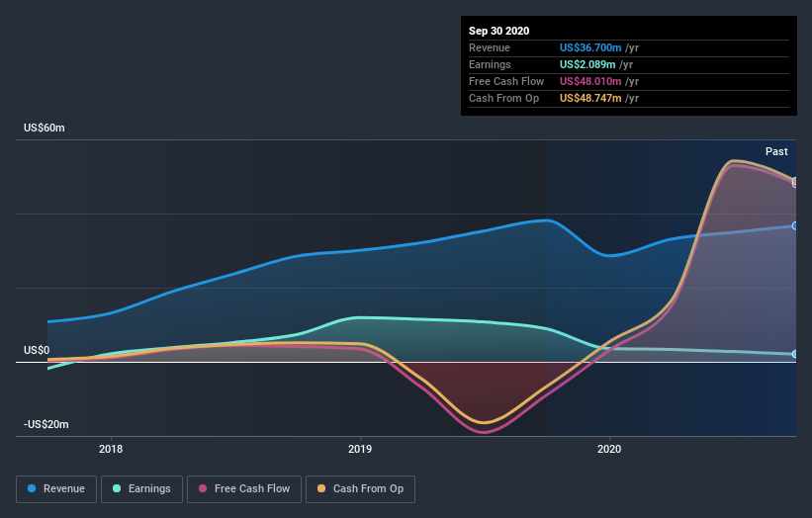The height and width of the screenshot is (518, 812).
Task: Click the US$36.700m revenue value
Action: (590, 47)
